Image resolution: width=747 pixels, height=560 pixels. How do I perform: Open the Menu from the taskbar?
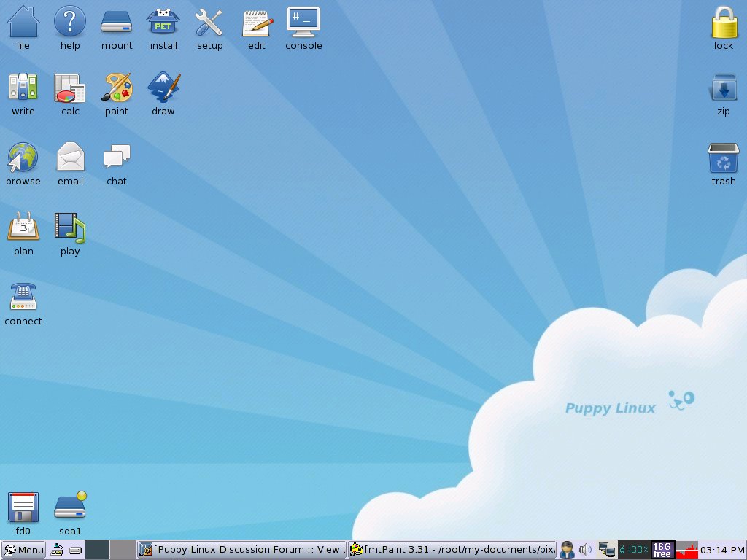(23, 550)
